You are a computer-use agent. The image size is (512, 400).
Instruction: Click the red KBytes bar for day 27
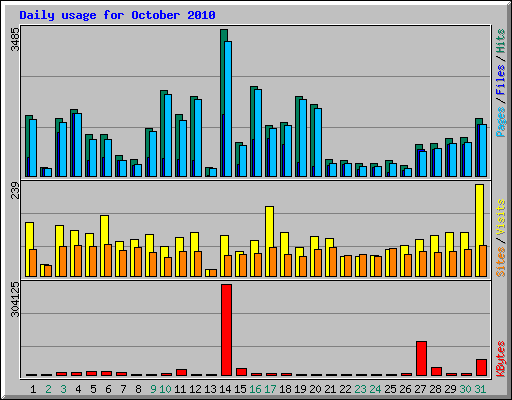(x=421, y=359)
